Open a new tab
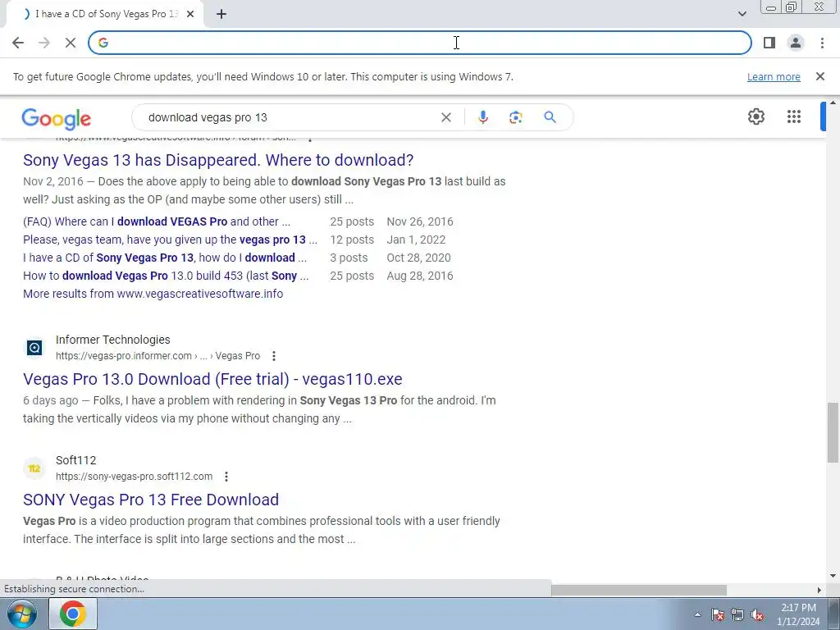Image resolution: width=840 pixels, height=630 pixels. point(221,14)
